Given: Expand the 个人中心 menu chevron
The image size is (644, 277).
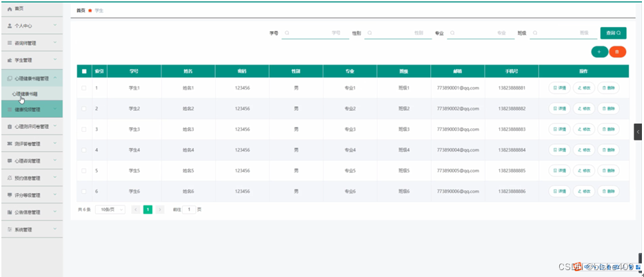Looking at the screenshot, I should (x=55, y=25).
